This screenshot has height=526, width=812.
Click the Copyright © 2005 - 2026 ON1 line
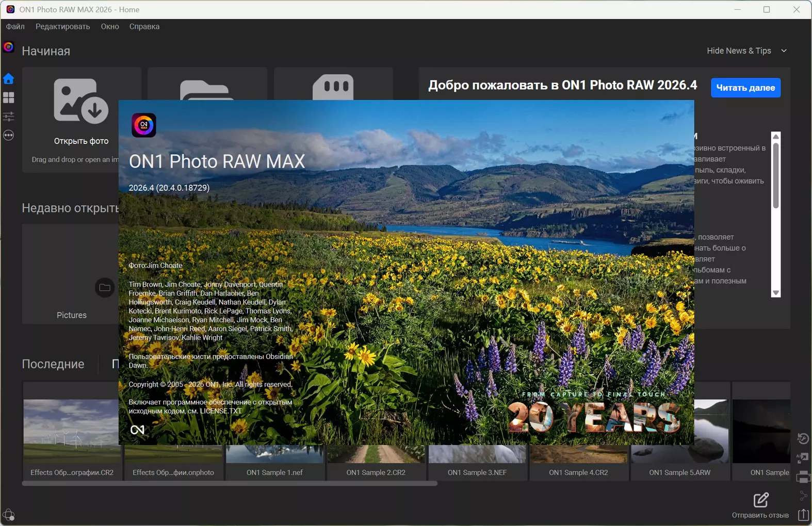210,384
